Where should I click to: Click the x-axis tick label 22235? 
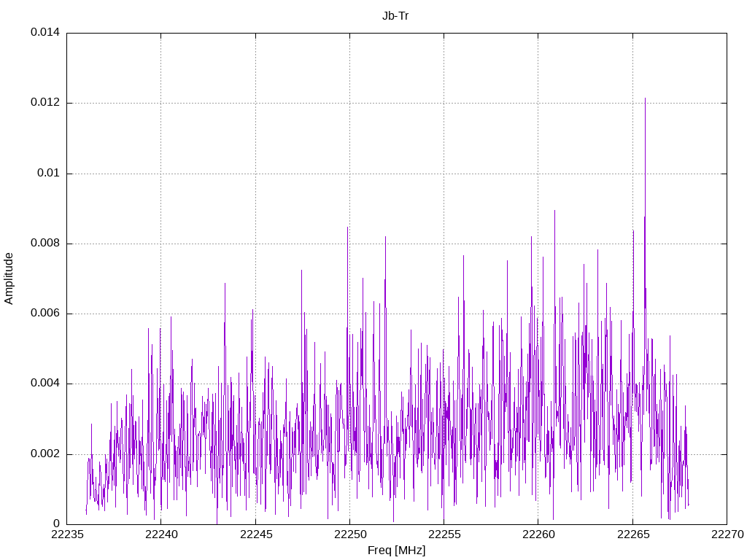tap(66, 534)
